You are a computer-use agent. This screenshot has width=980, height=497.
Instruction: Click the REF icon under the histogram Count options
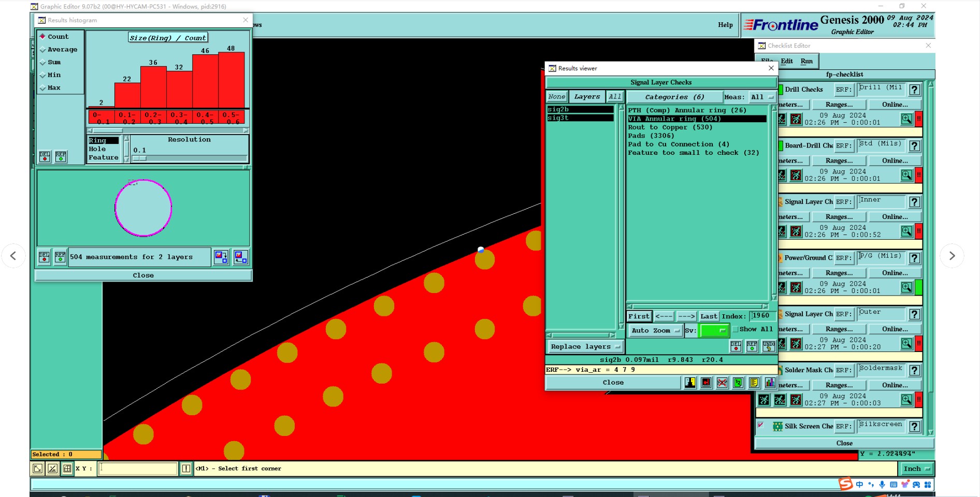click(x=61, y=156)
